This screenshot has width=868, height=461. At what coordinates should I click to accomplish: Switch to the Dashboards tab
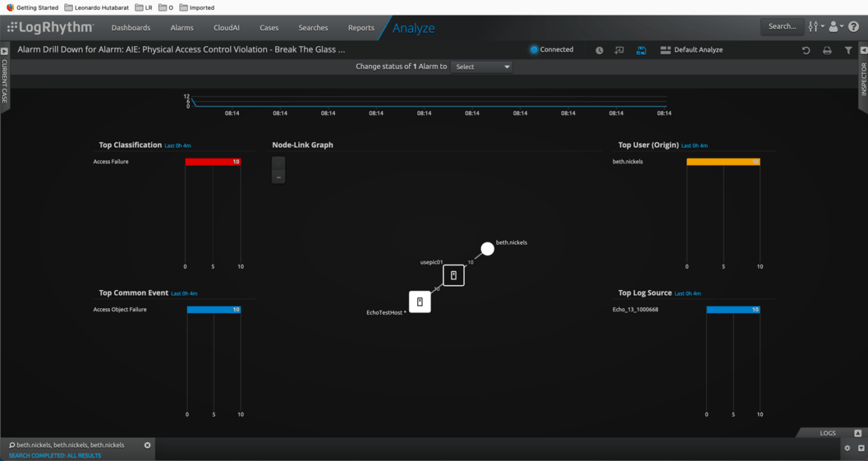coord(131,27)
